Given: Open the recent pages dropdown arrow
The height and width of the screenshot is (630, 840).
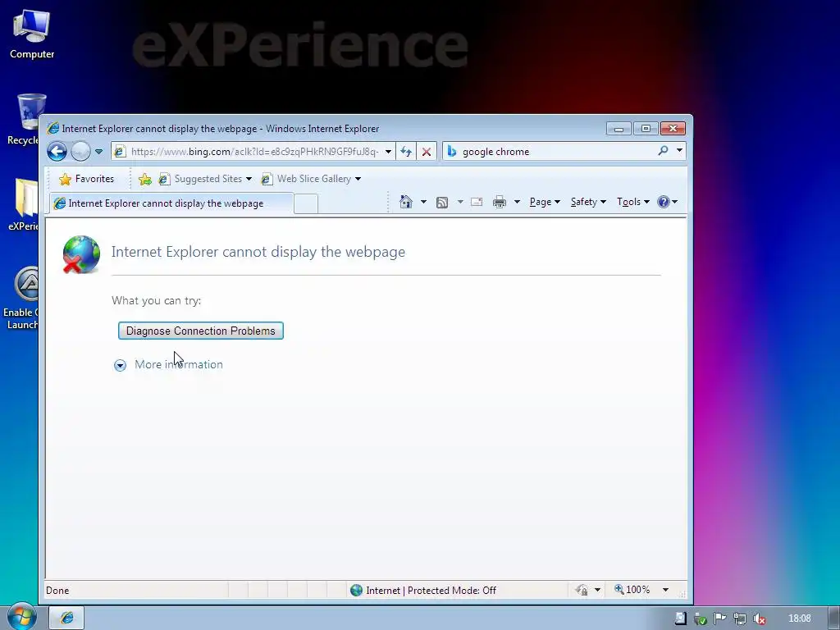Looking at the screenshot, I should click(x=99, y=152).
